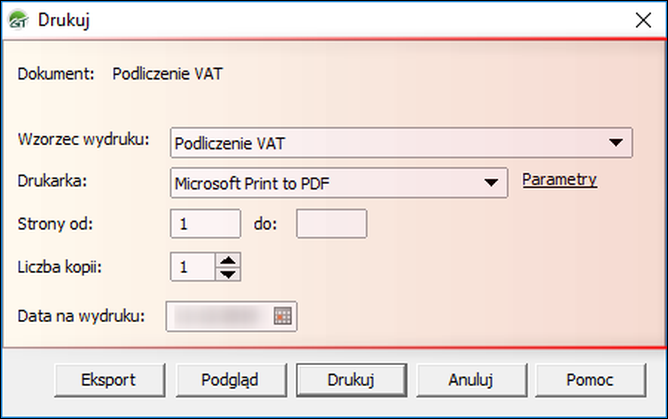Click the GT application icon in title bar

tap(17, 19)
